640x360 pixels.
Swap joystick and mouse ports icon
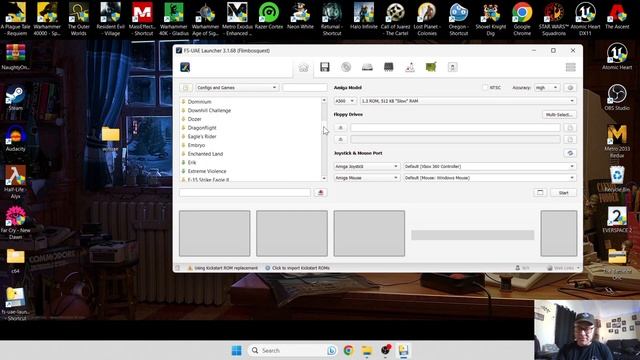[570, 153]
